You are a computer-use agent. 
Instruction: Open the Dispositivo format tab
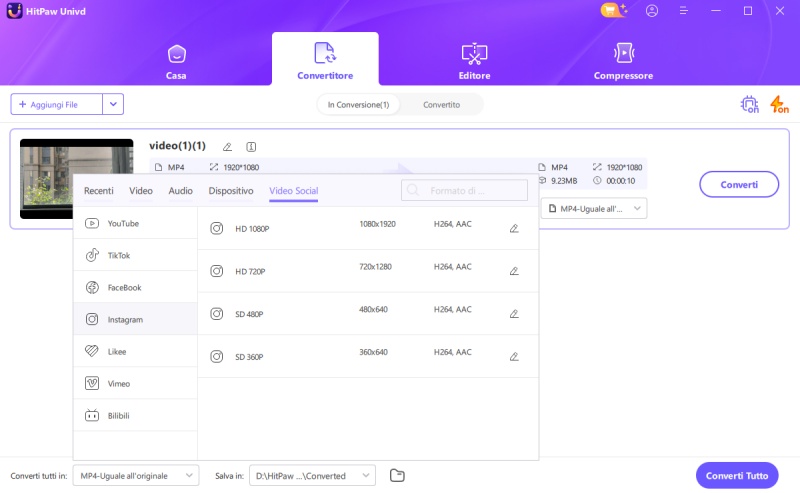click(231, 191)
